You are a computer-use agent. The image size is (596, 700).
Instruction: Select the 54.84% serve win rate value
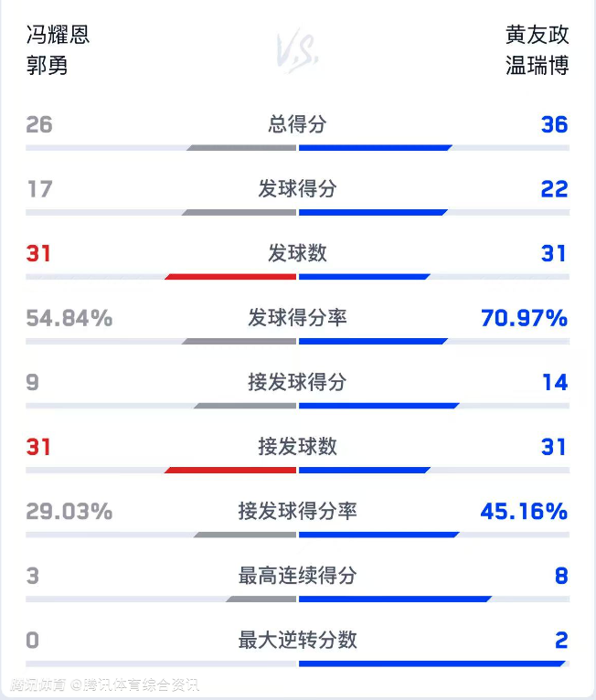pyautogui.click(x=69, y=318)
